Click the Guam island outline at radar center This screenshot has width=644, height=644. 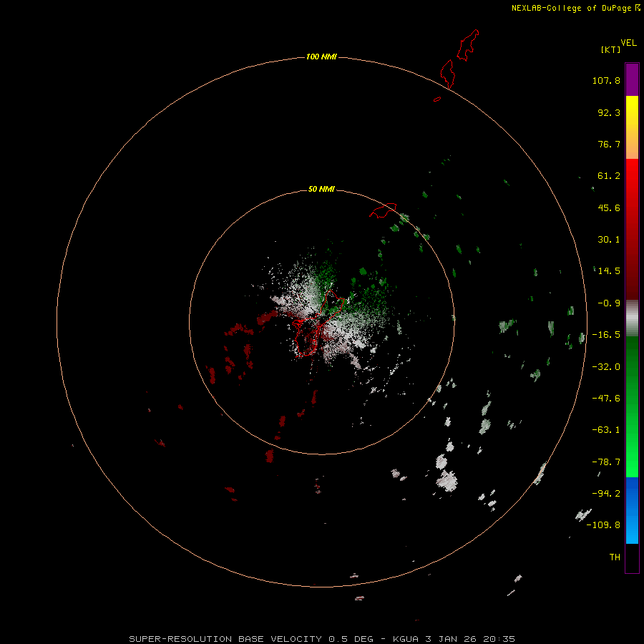tap(317, 323)
